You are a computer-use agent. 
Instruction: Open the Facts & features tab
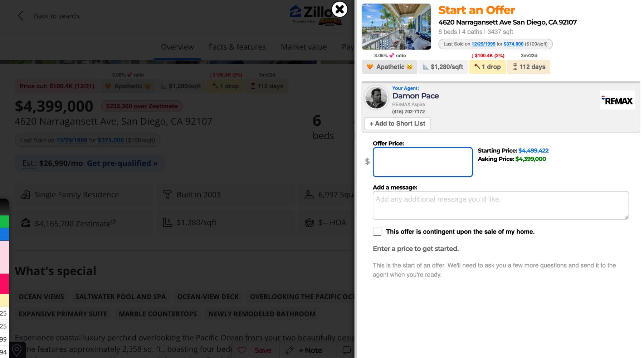coord(237,47)
